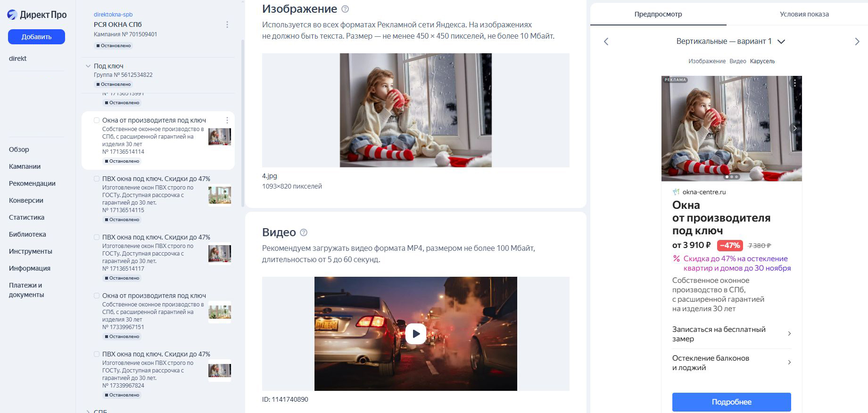The image size is (868, 413).
Task: Click the blue Добавить button
Action: pyautogui.click(x=36, y=37)
